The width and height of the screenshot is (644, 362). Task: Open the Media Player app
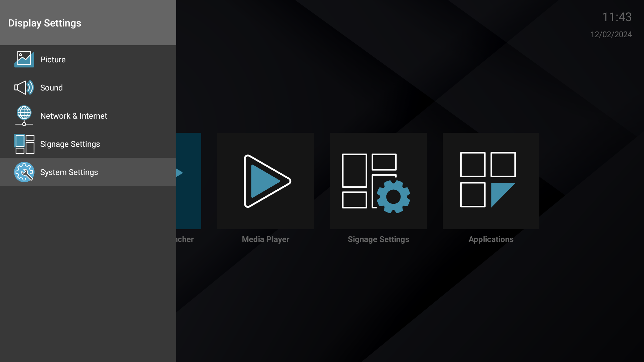[265, 181]
